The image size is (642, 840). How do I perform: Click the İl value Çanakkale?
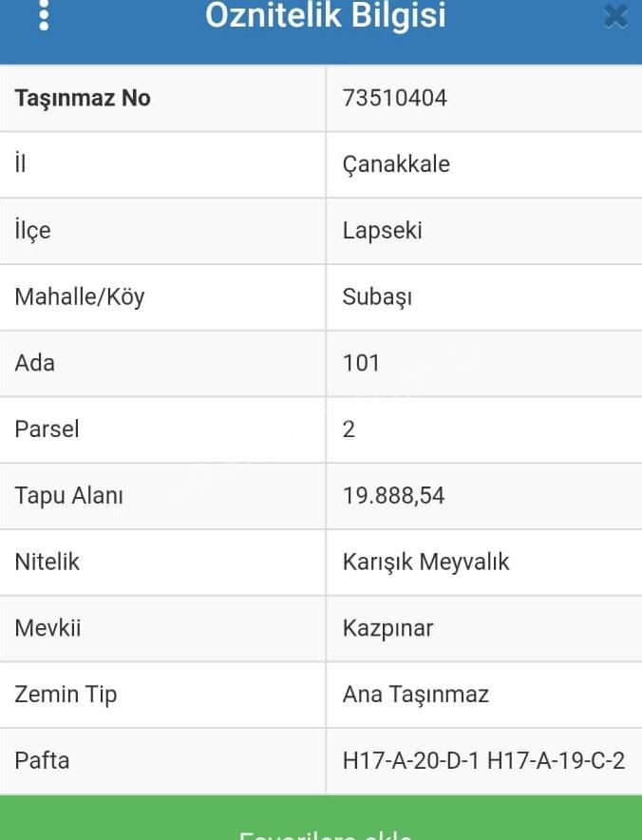(x=396, y=164)
